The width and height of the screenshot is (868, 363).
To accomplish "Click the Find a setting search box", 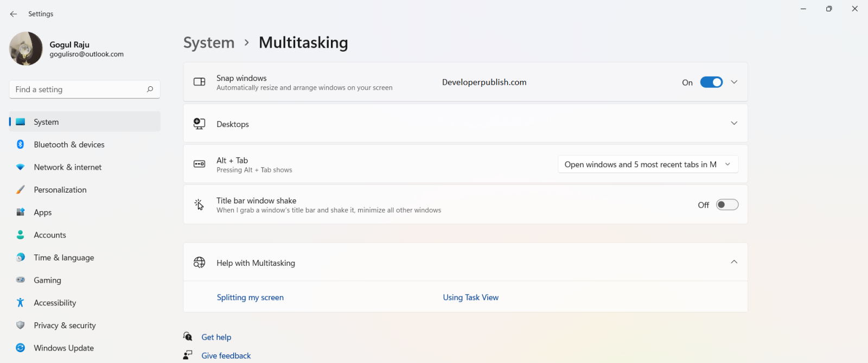I will (79, 90).
